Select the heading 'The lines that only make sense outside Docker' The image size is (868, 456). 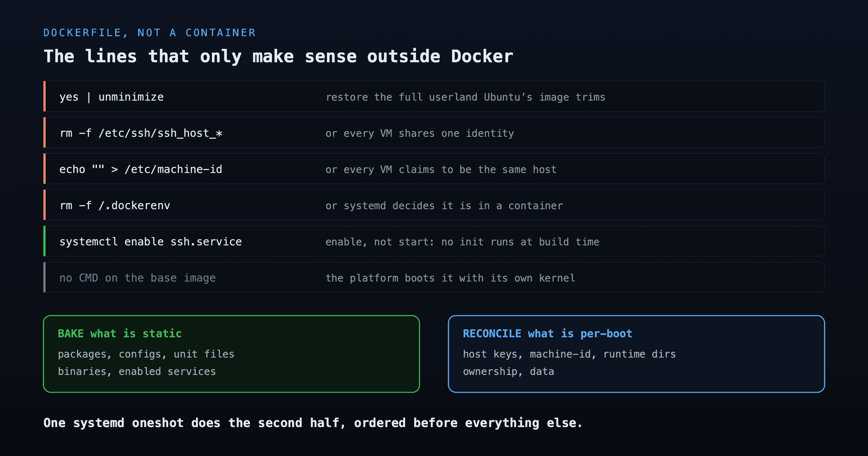point(278,57)
